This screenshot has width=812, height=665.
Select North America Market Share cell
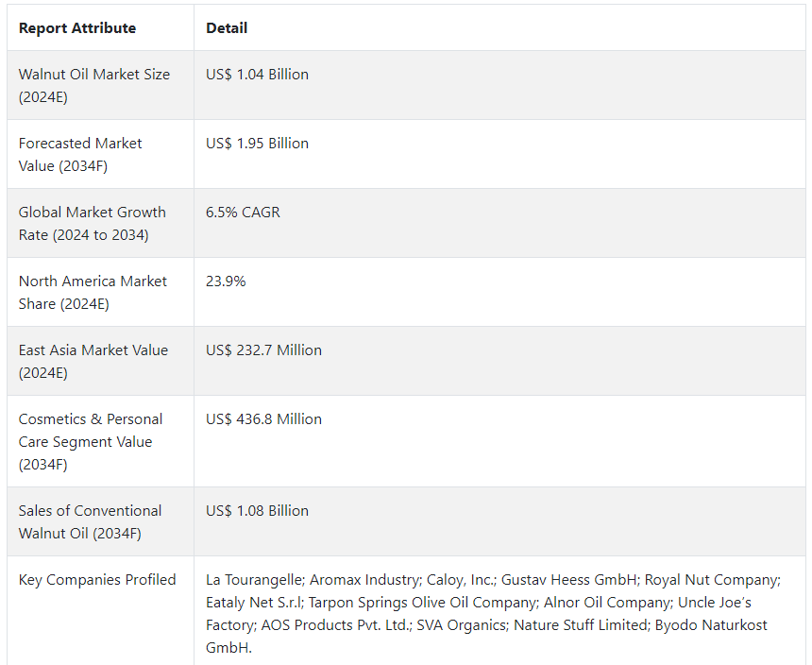coord(100,292)
